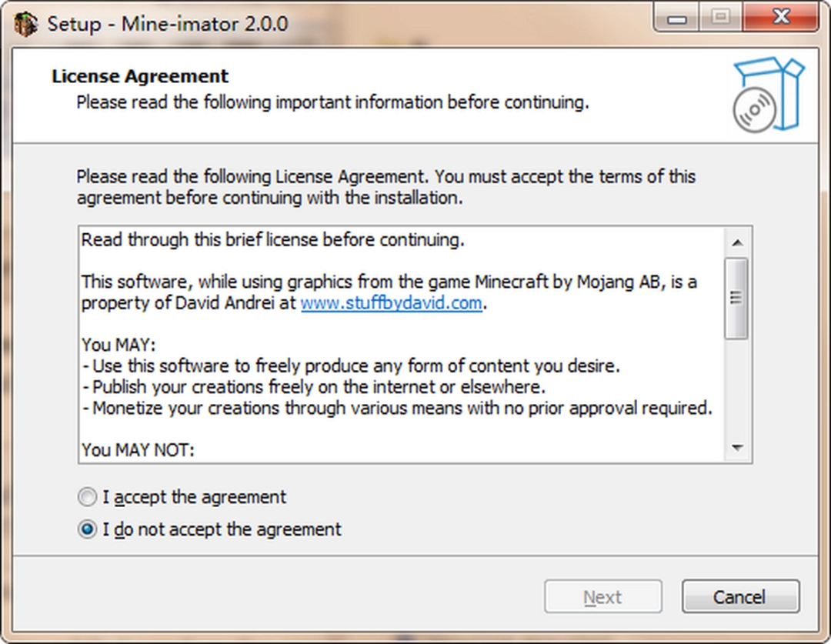Click the "License Agreement" heading

pyautogui.click(x=138, y=75)
